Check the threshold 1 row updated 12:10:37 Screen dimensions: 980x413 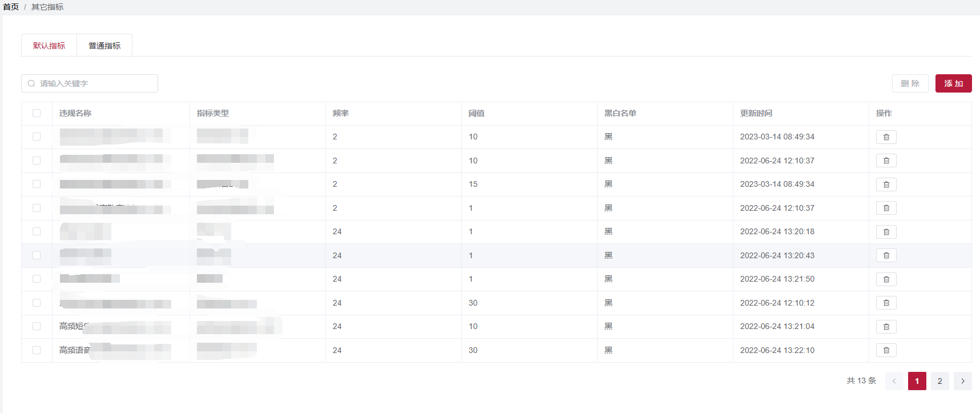tap(37, 208)
